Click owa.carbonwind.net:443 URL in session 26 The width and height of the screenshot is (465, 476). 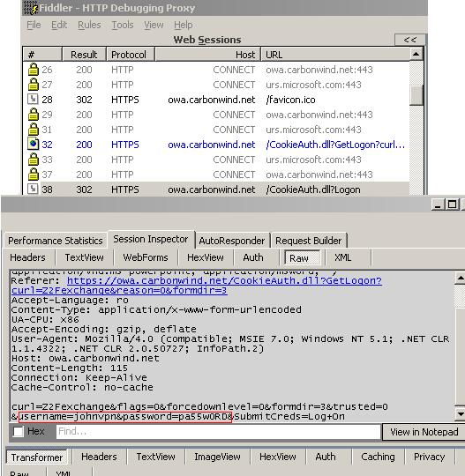point(319,70)
